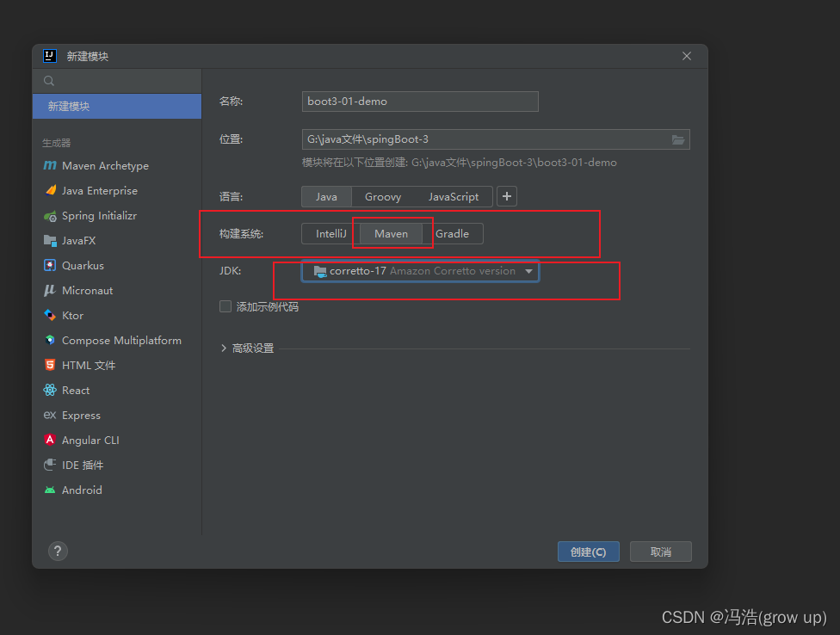
Task: Choose Gradle build system
Action: click(x=452, y=234)
